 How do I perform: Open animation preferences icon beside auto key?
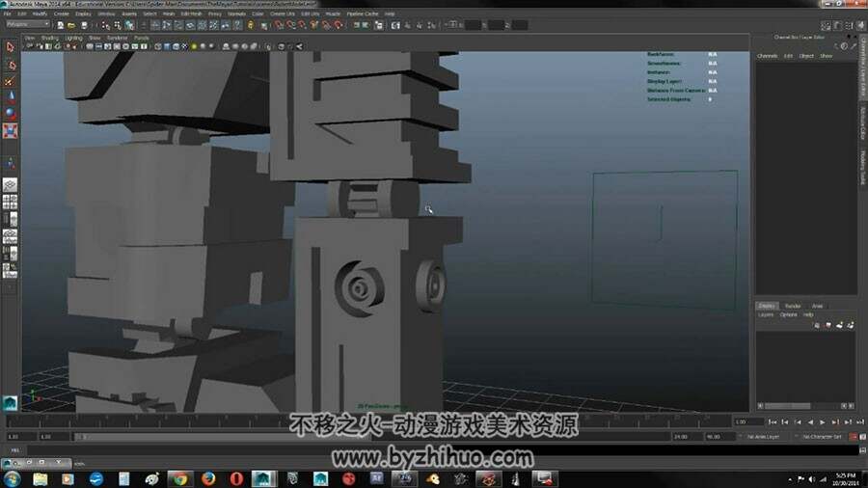[862, 437]
